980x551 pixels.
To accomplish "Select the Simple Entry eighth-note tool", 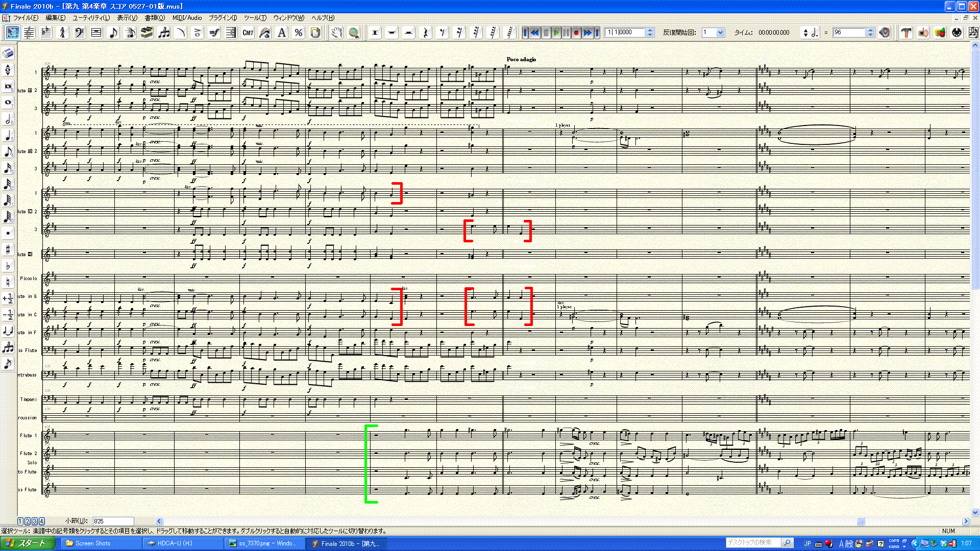I will (113, 33).
